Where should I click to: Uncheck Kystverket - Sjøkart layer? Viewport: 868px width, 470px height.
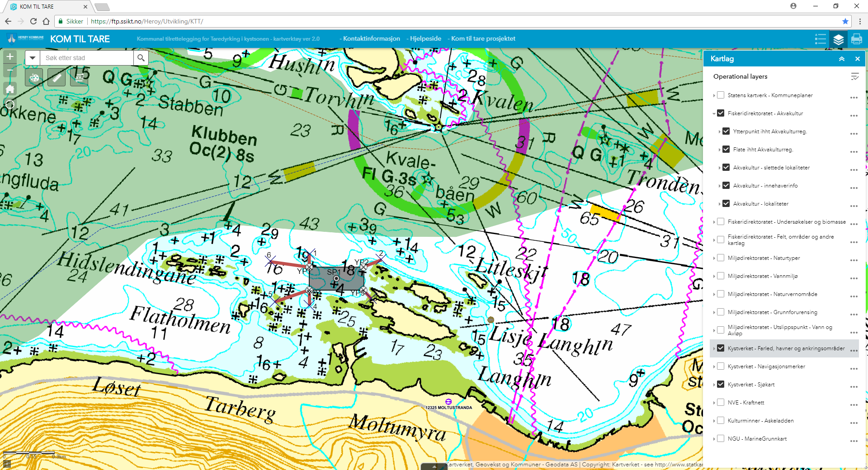tap(721, 385)
